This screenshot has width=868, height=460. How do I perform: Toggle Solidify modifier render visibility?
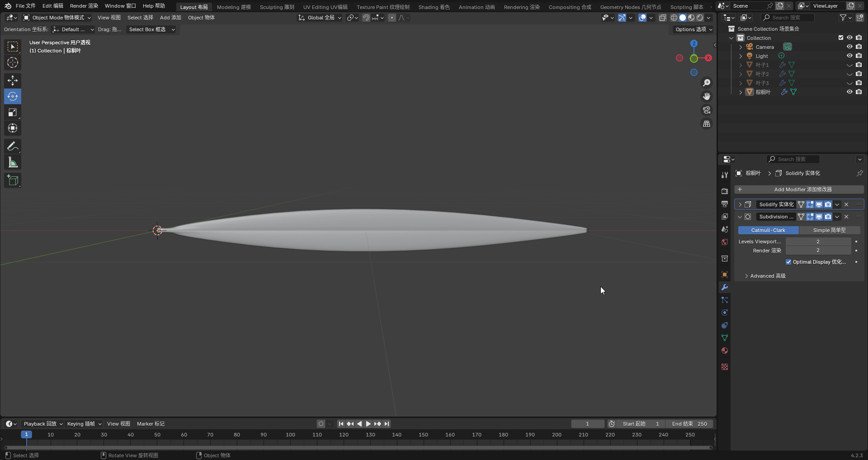pyautogui.click(x=828, y=204)
